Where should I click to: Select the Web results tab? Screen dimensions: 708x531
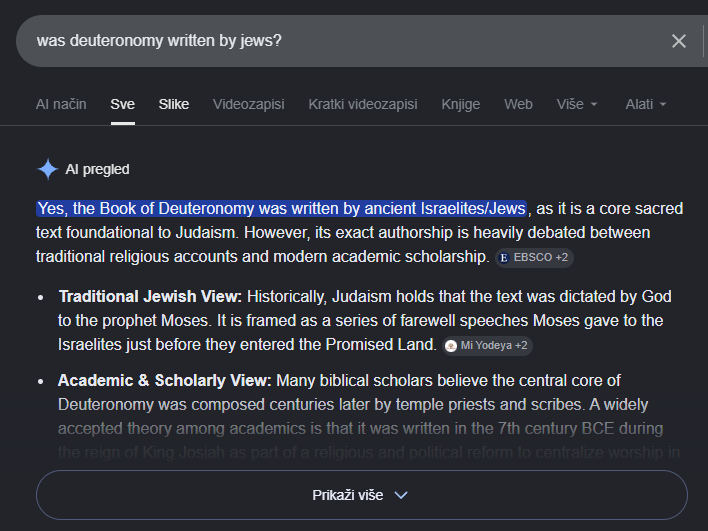(x=518, y=104)
